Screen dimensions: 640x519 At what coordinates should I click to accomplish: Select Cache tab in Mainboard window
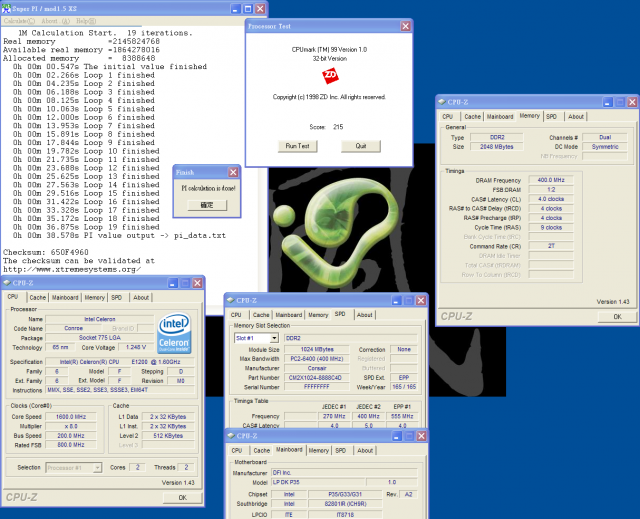point(262,450)
